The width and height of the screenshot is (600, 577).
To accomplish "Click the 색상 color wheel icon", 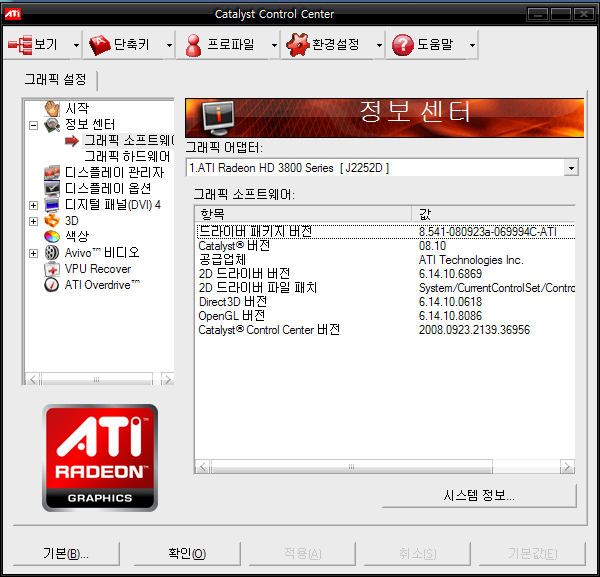I will pos(52,237).
